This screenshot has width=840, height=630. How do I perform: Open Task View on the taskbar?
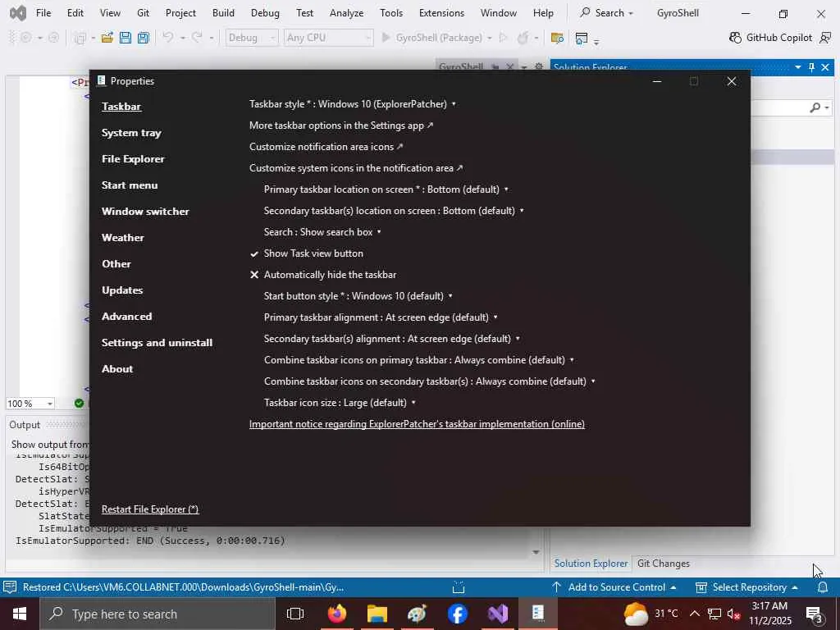pos(295,614)
